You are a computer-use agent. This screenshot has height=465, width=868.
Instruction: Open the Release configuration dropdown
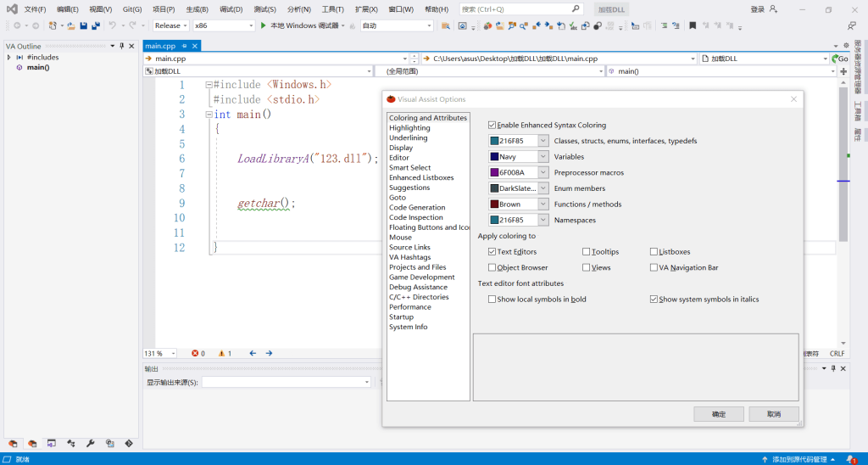(170, 25)
